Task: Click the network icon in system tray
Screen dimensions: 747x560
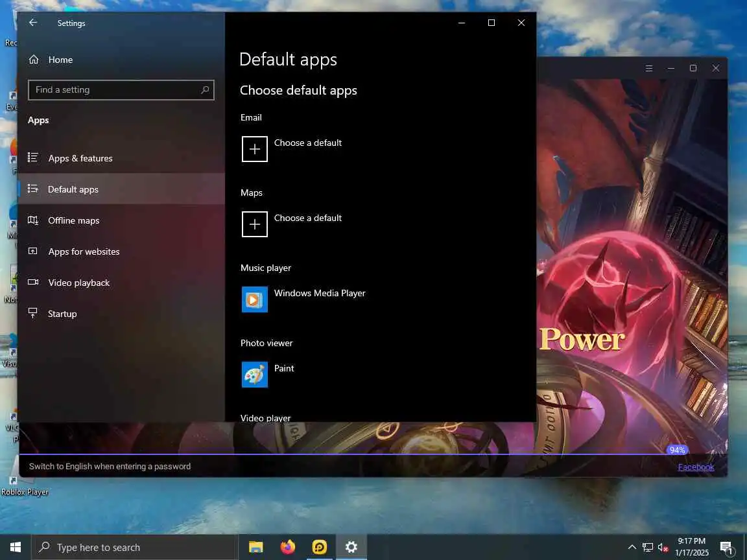Action: tap(647, 547)
